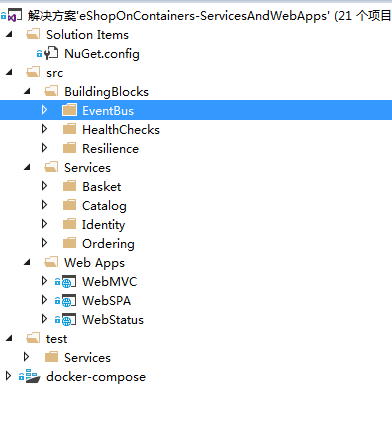392x421 pixels.
Task: Click the WebSPA web project icon
Action: click(69, 301)
